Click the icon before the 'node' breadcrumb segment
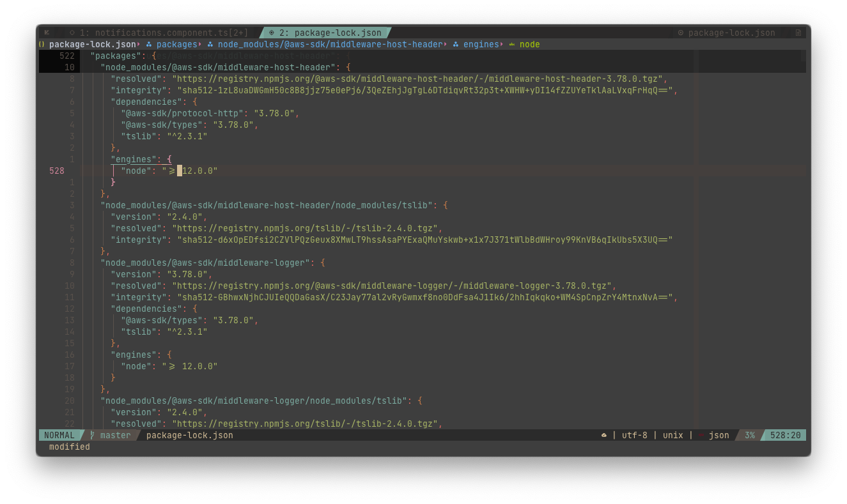 tap(512, 44)
